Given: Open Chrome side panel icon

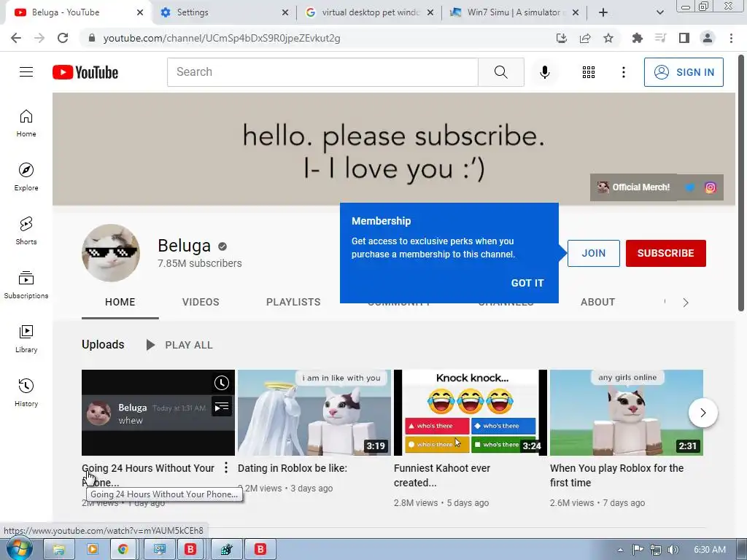Looking at the screenshot, I should [x=684, y=38].
